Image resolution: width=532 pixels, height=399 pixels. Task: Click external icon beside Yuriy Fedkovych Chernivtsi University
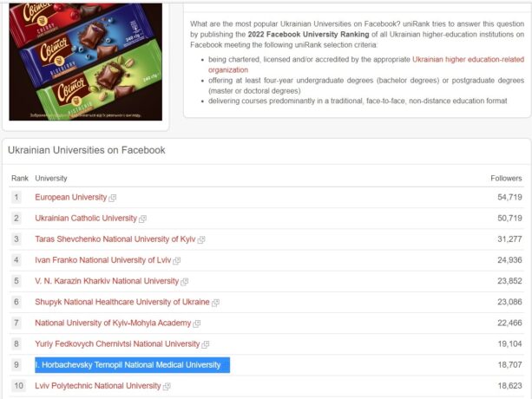(206, 344)
